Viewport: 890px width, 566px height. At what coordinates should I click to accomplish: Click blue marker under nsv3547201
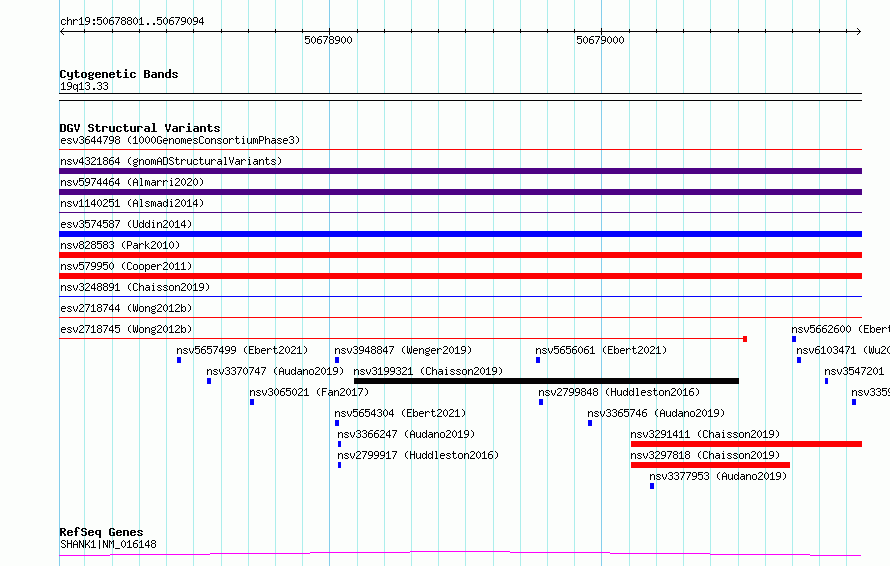pyautogui.click(x=826, y=381)
